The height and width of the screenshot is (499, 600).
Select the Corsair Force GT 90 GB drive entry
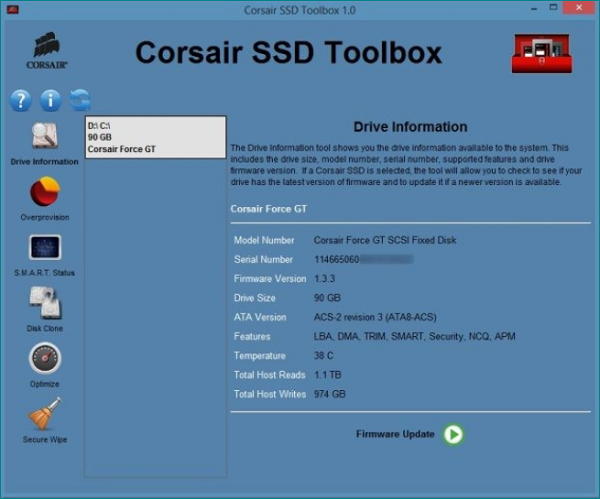pyautogui.click(x=155, y=137)
